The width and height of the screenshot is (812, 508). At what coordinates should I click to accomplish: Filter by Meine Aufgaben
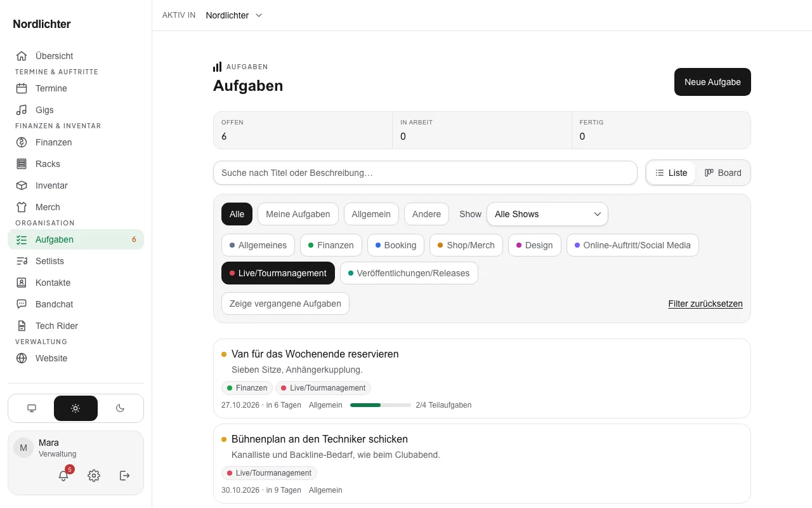[298, 214]
